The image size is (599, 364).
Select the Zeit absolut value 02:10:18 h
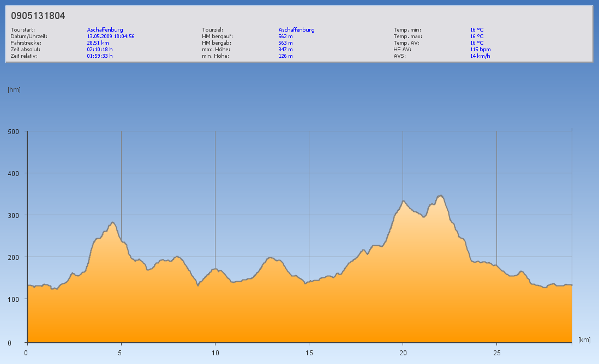[x=100, y=49]
